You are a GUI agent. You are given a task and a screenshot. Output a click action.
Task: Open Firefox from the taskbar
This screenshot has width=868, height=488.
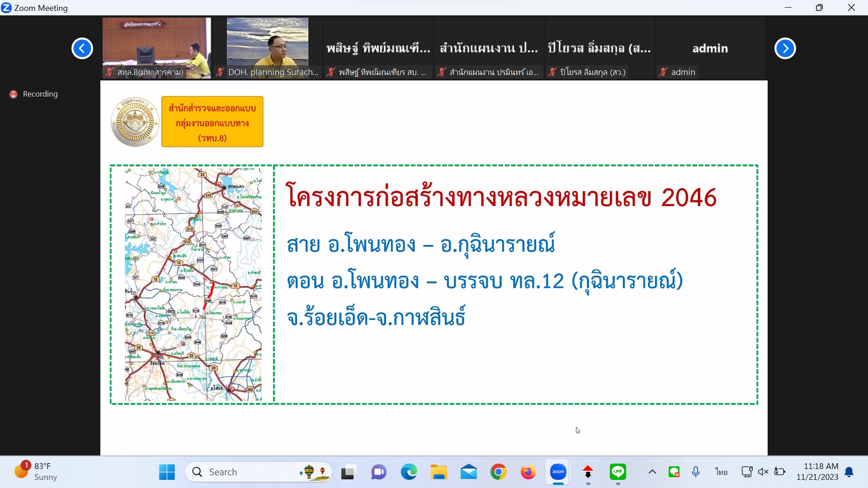point(528,472)
